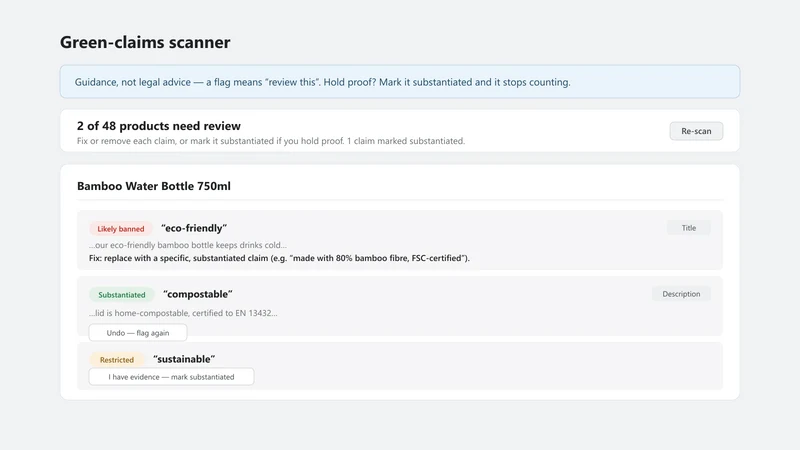Undo substantiated status for compostable claim

[x=138, y=333]
